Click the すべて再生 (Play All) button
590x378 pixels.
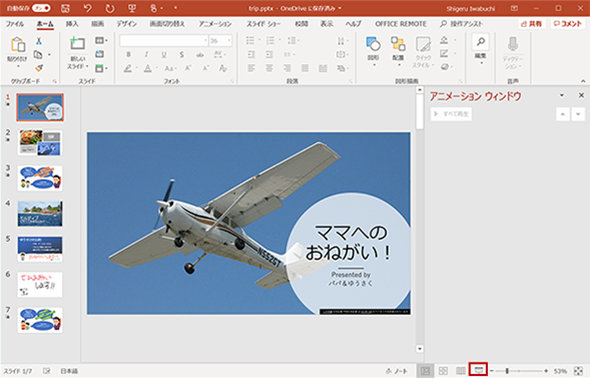tap(451, 114)
